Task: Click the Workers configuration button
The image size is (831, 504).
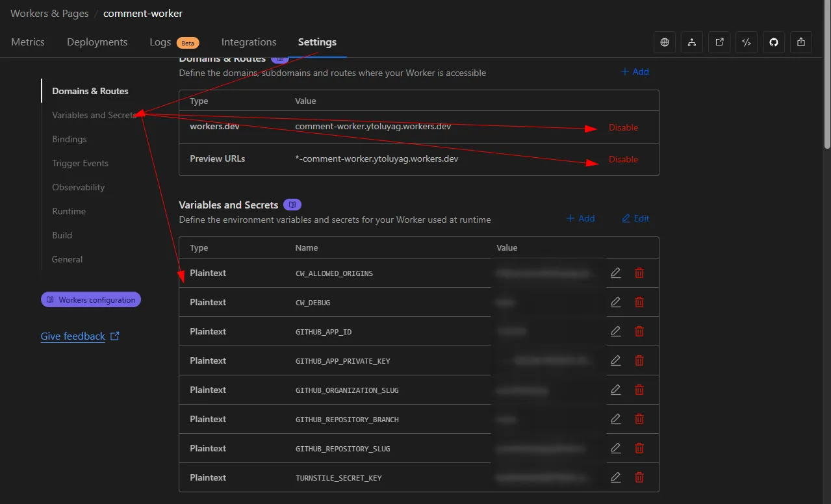Action: pyautogui.click(x=91, y=299)
